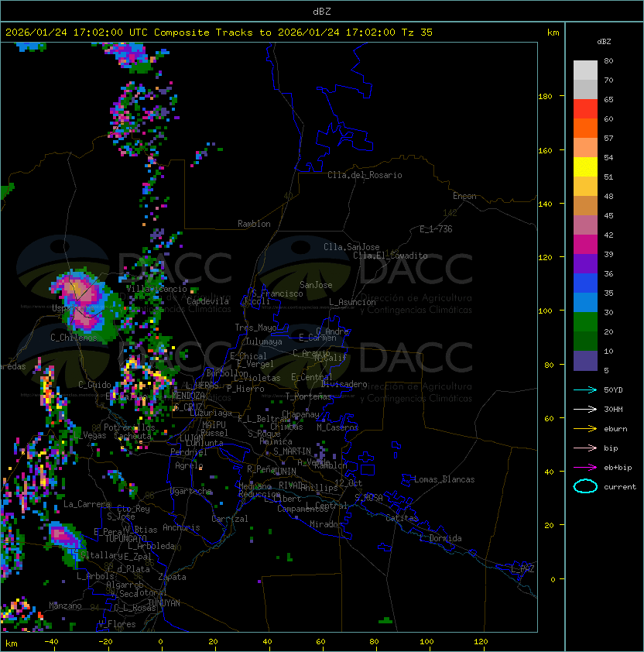
Task: Click the TUNUYAN map label
Action: click(164, 603)
